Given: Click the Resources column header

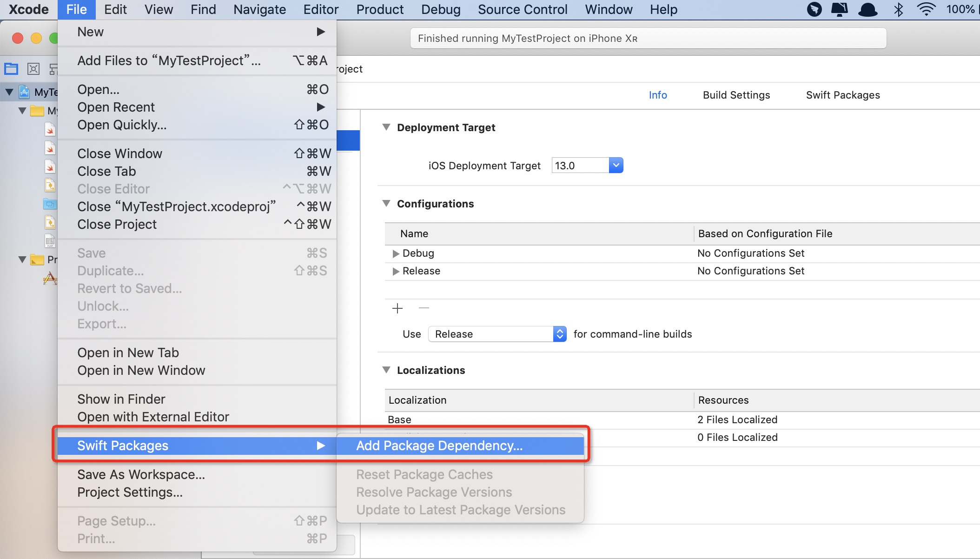Looking at the screenshot, I should (x=723, y=400).
